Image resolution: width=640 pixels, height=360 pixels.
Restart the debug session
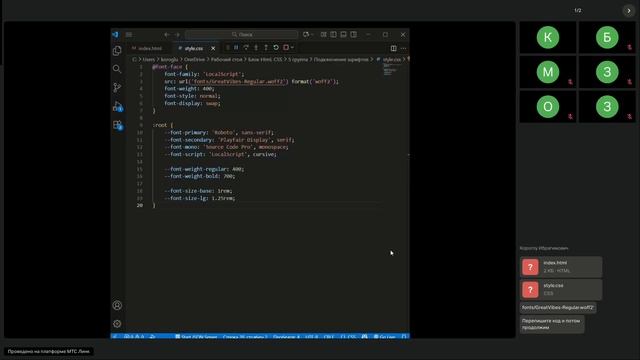pos(276,48)
